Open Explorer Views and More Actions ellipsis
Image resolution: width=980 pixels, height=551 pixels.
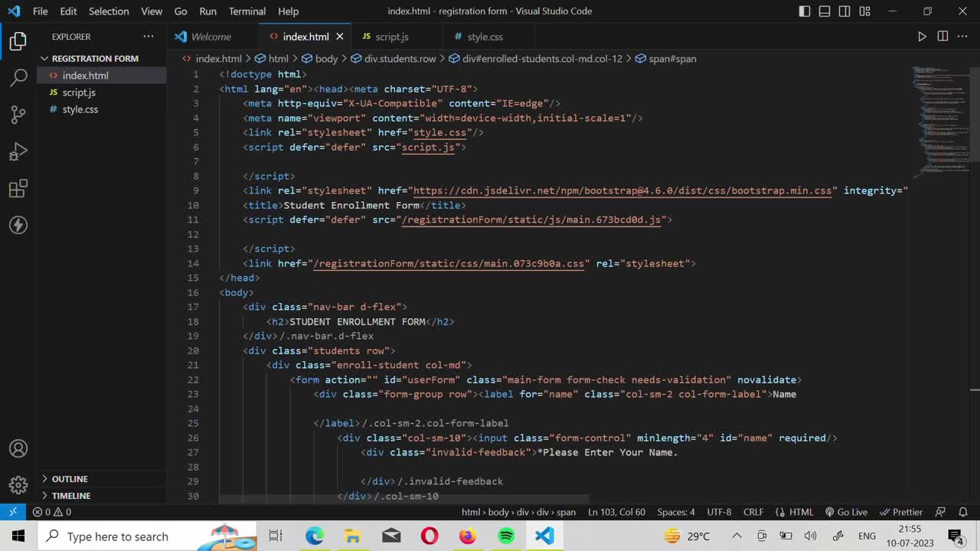coord(149,37)
